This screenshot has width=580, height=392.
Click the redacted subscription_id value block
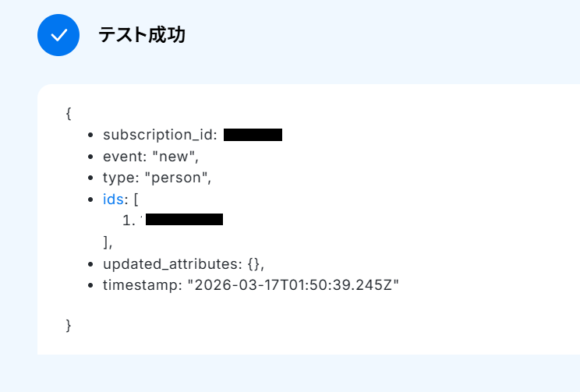pos(253,135)
